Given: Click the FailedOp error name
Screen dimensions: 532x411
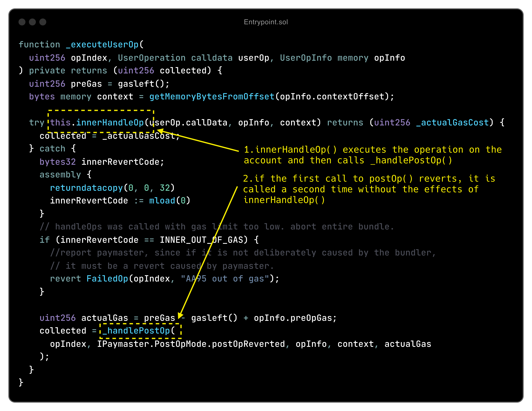Looking at the screenshot, I should pyautogui.click(x=107, y=278).
